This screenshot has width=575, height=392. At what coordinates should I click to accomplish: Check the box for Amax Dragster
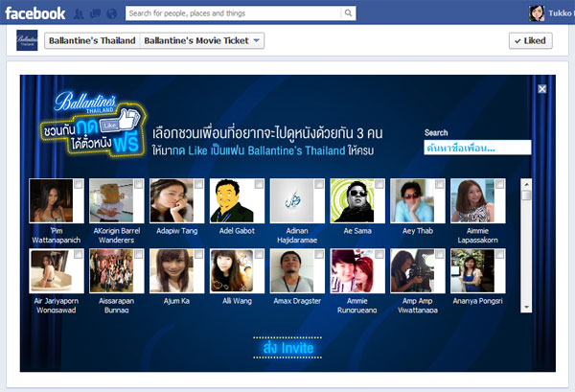(319, 254)
